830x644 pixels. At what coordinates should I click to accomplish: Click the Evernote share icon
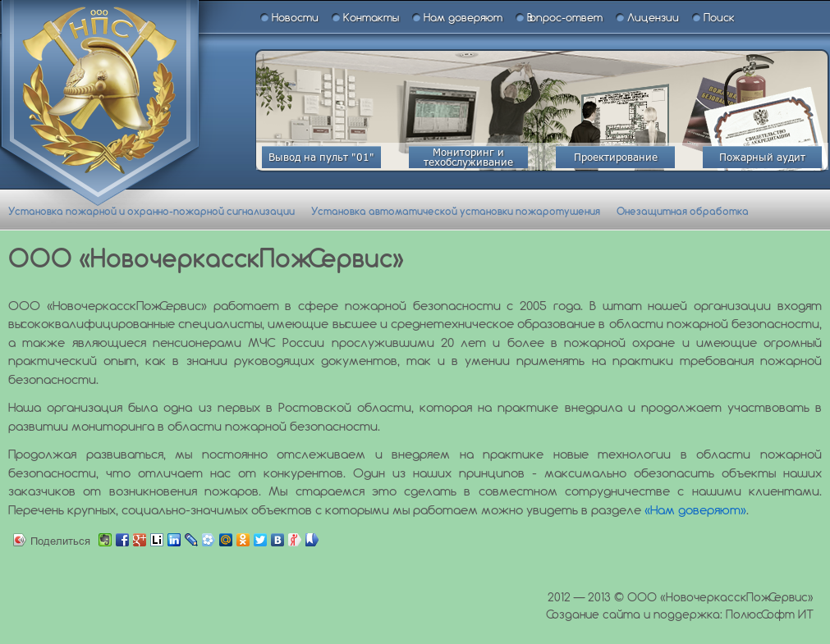pos(105,540)
